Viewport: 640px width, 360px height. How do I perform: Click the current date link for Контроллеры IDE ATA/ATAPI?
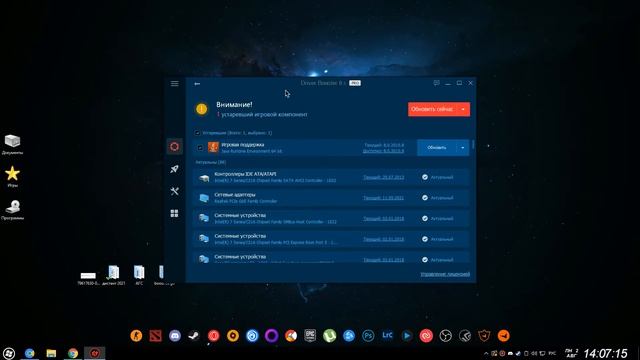383,178
